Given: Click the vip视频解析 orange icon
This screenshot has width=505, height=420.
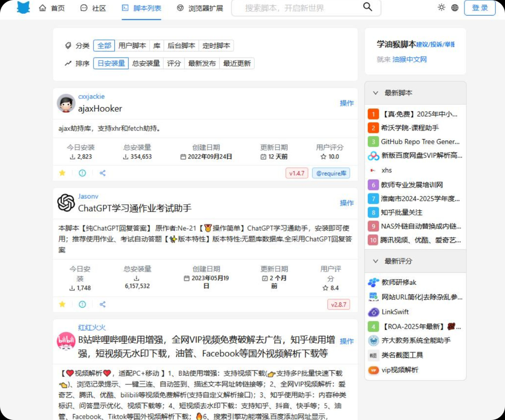Looking at the screenshot, I should [373, 370].
